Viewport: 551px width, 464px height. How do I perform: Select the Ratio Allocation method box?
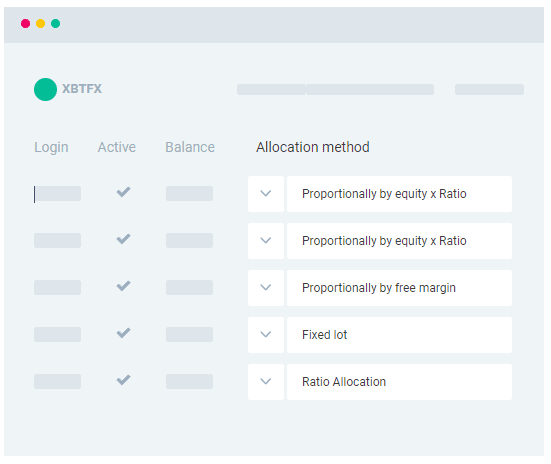399,382
